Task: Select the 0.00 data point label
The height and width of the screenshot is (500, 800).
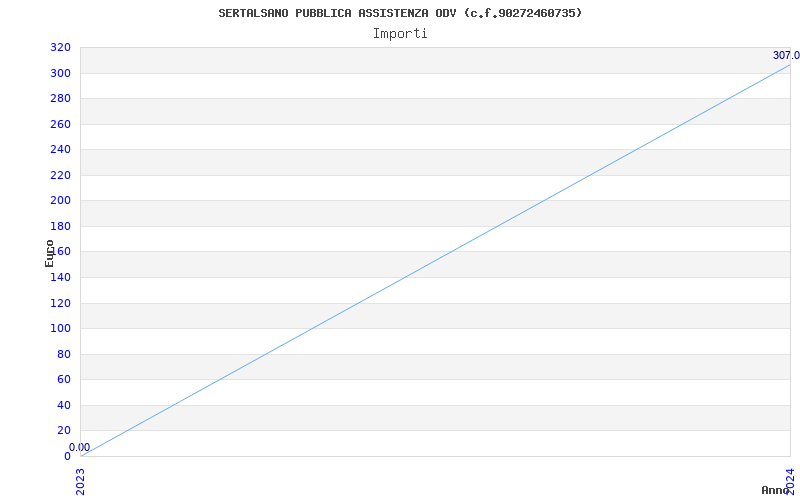Action: pyautogui.click(x=80, y=447)
